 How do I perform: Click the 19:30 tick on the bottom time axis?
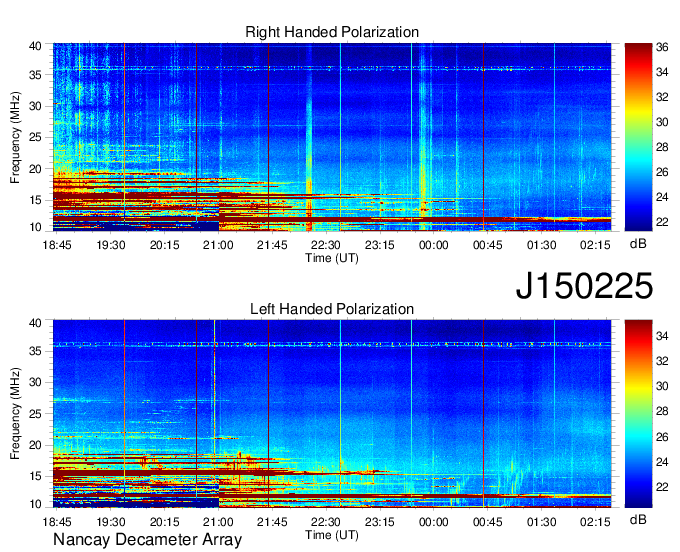click(111, 522)
